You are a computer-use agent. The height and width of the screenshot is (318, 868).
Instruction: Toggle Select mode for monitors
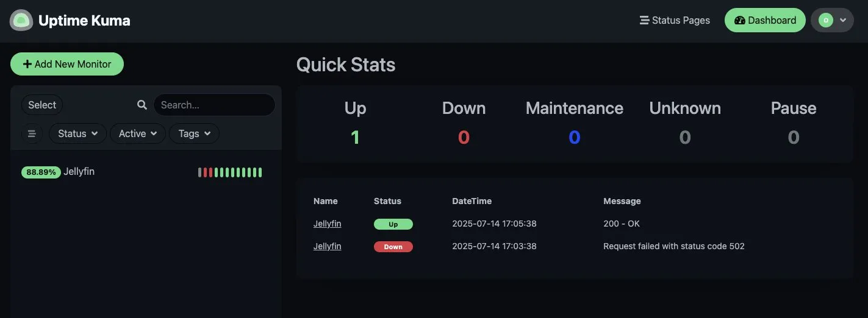point(42,105)
